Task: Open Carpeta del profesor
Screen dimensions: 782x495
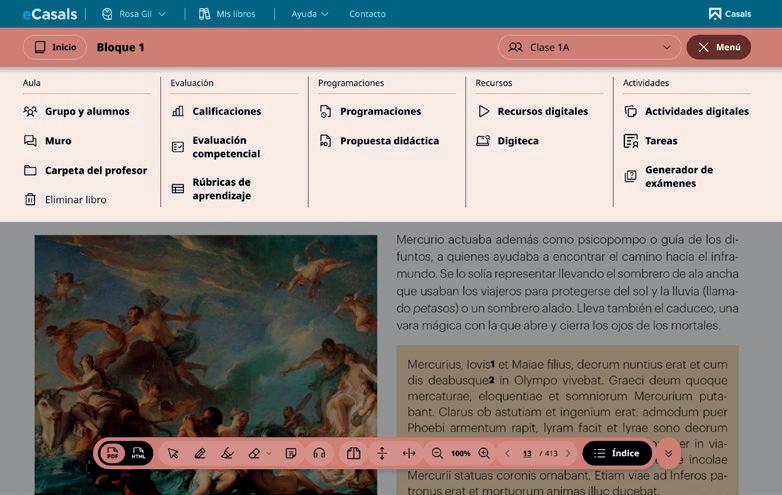Action: [x=96, y=170]
